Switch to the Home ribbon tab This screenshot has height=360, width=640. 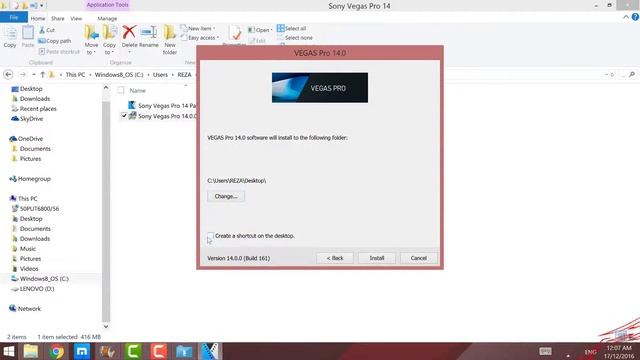tap(38, 18)
